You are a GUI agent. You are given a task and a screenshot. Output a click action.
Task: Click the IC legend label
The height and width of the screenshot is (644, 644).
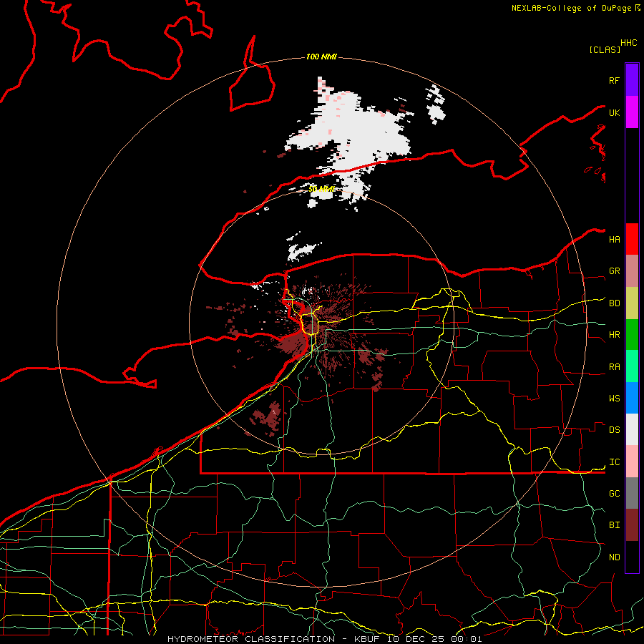coord(614,462)
